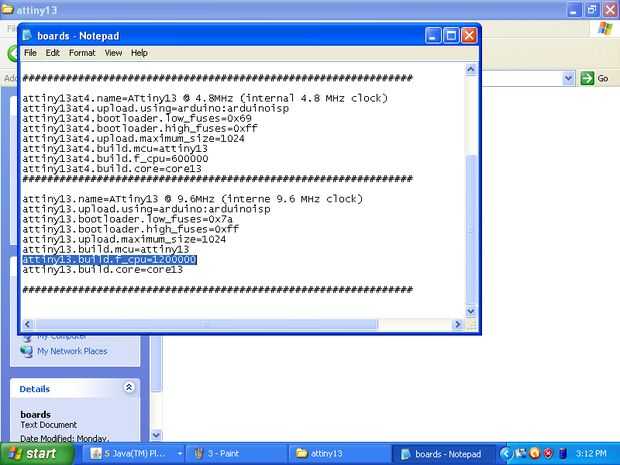Click the line attiny13.upload.using=arduino:arduinoisp
The width and height of the screenshot is (620, 465).
tap(146, 209)
